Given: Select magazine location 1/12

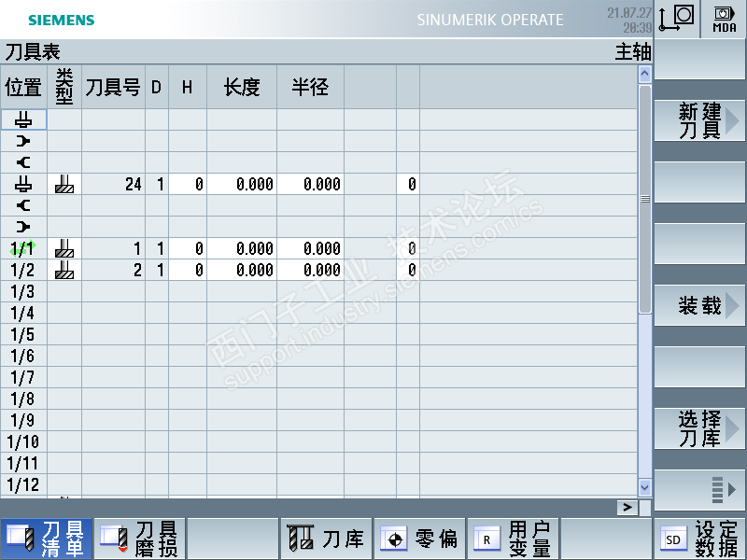Looking at the screenshot, I should (23, 484).
